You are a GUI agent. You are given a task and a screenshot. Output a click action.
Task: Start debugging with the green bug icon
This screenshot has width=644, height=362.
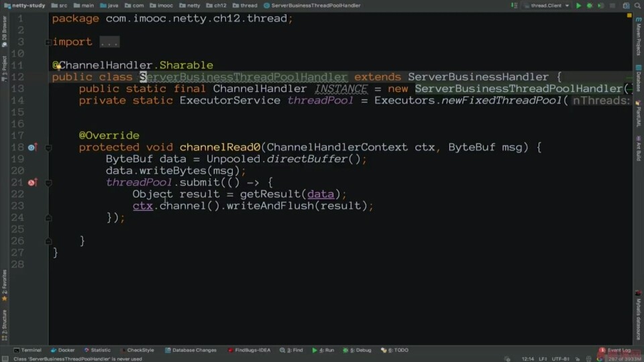(x=590, y=6)
